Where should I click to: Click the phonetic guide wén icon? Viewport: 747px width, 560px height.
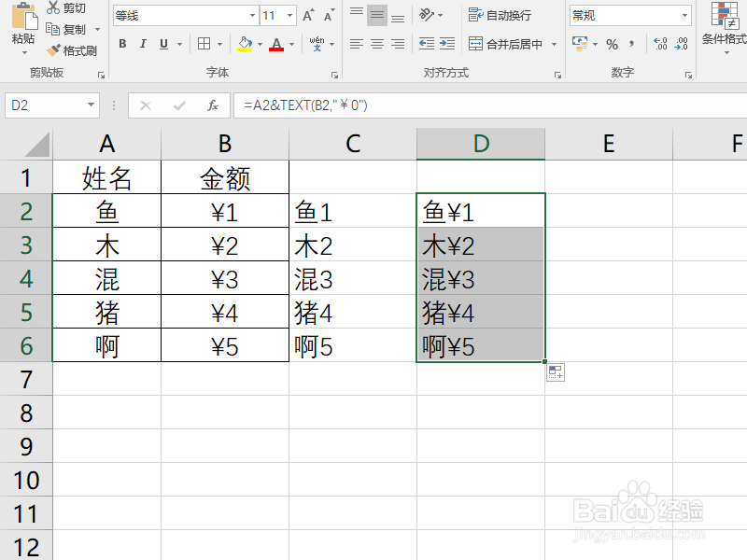[317, 44]
